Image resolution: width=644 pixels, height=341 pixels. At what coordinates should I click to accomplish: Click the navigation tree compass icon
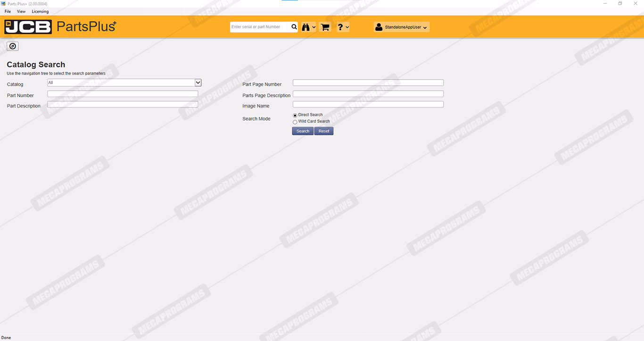tap(13, 46)
